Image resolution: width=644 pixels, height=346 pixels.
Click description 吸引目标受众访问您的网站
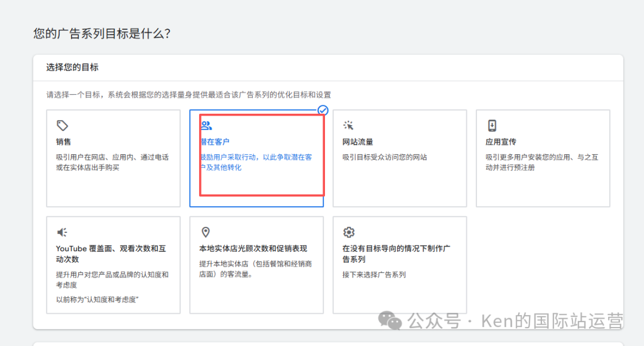[385, 157]
